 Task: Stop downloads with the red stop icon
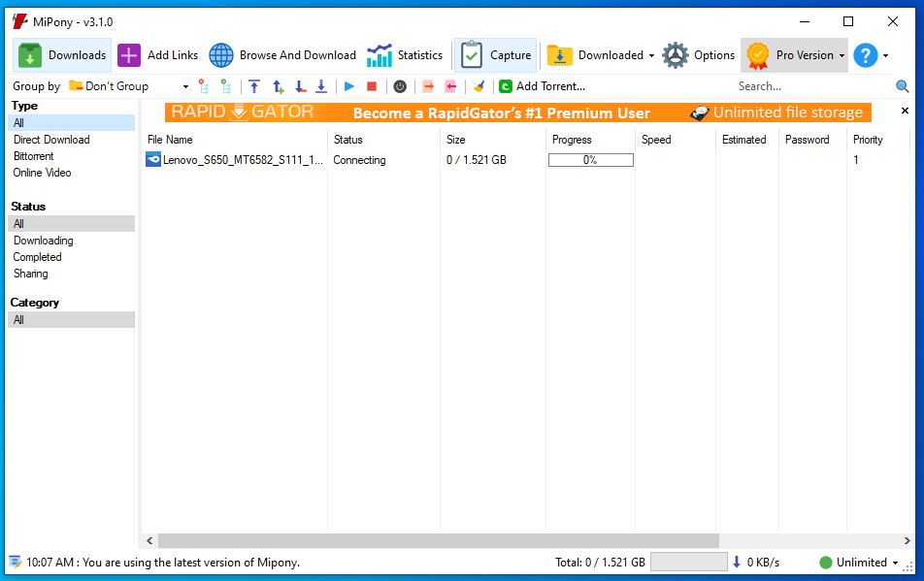[372, 86]
